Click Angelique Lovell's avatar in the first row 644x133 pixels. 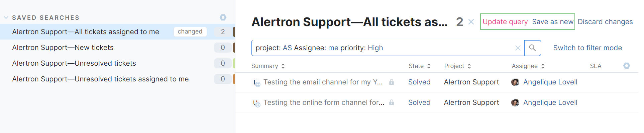click(x=515, y=82)
